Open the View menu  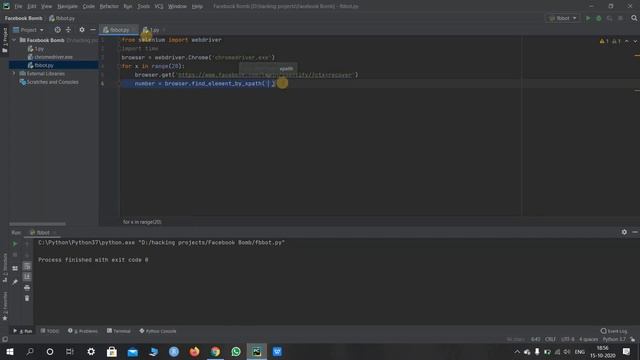click(x=47, y=6)
